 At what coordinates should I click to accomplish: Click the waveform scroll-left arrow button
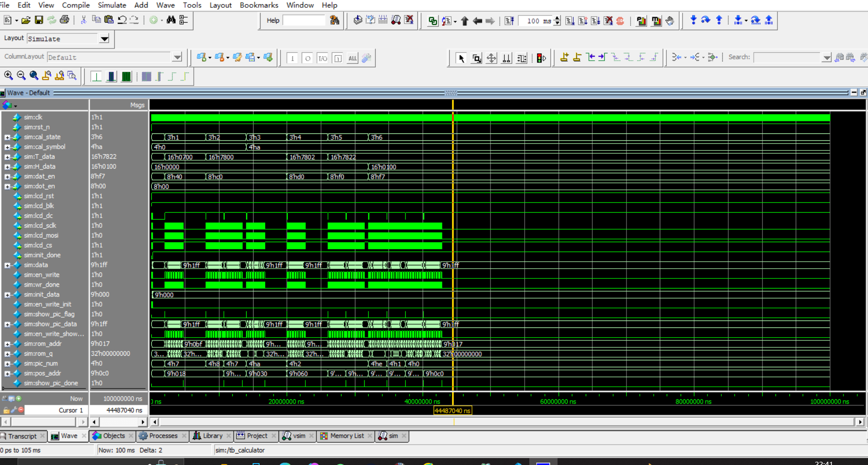(155, 422)
